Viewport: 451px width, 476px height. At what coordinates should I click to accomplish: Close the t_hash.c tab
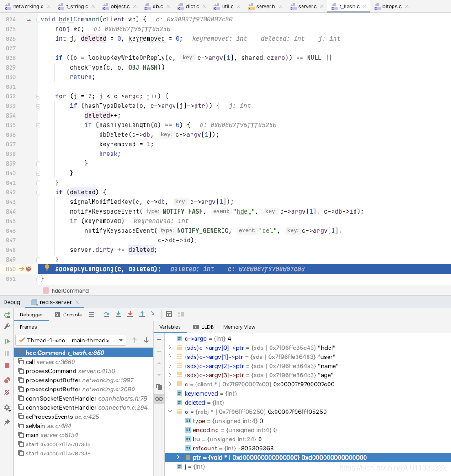pyautogui.click(x=365, y=6)
